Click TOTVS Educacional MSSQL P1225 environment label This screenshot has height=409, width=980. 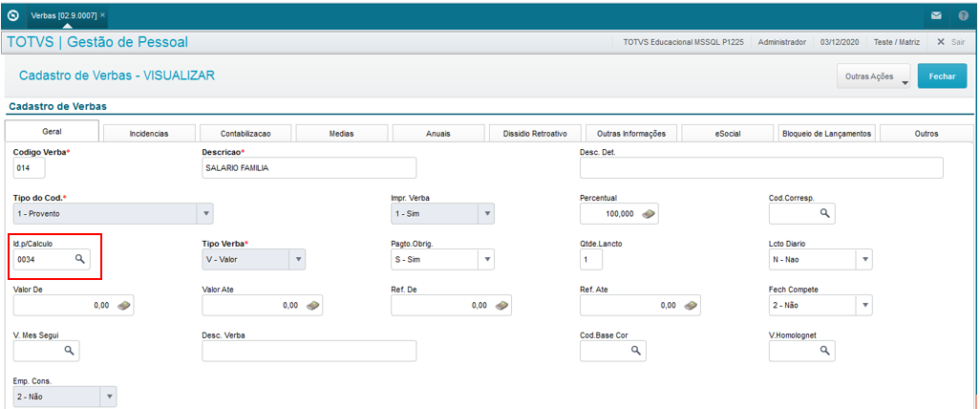click(x=683, y=43)
